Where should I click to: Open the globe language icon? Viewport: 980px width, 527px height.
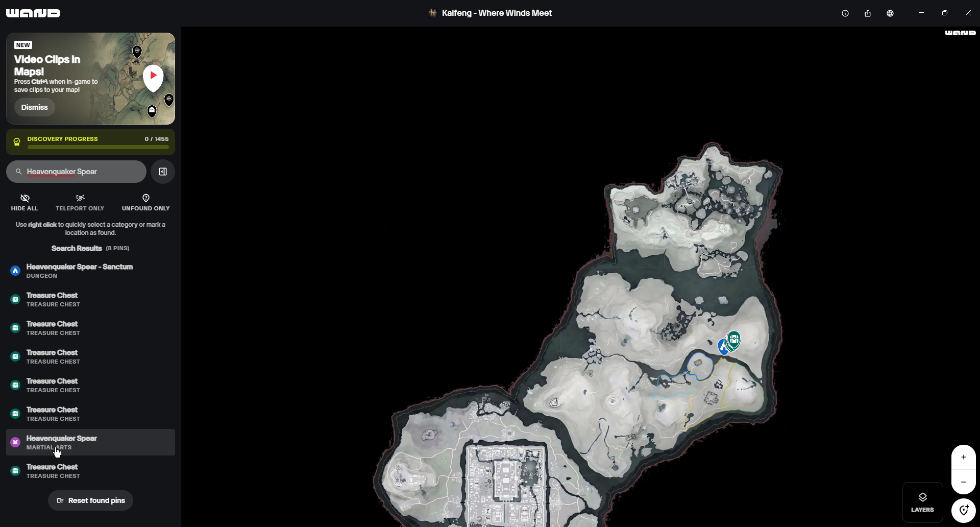pyautogui.click(x=890, y=13)
